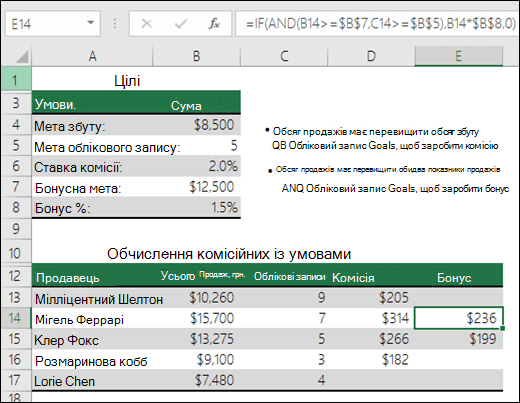
Task: Select column D header
Action: pyautogui.click(x=371, y=56)
